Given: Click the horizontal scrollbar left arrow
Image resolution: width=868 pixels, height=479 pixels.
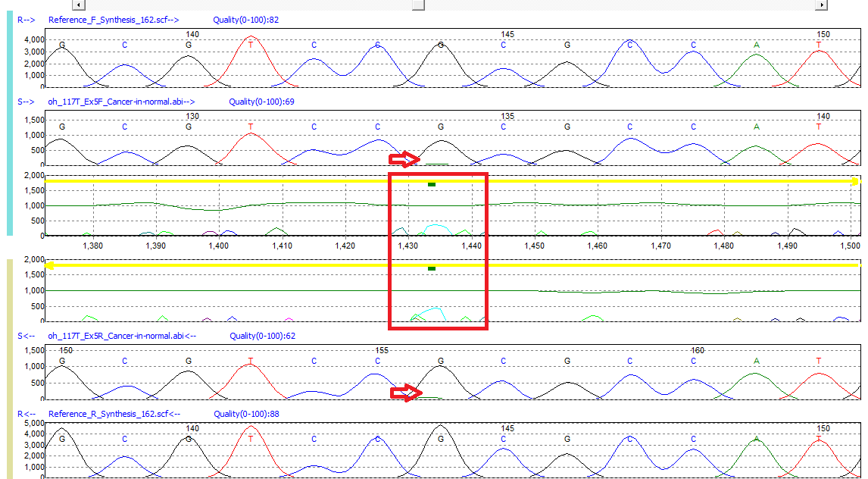Looking at the screenshot, I should pyautogui.click(x=80, y=5).
